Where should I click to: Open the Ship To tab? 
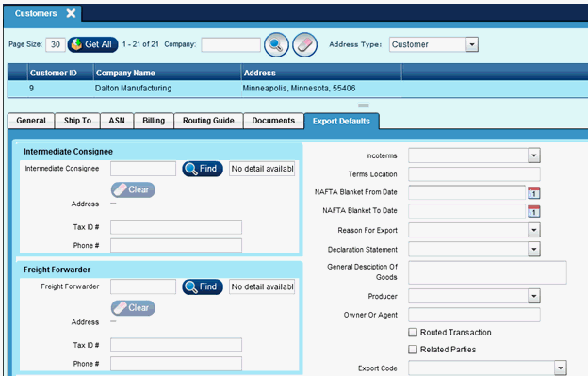[x=77, y=121]
